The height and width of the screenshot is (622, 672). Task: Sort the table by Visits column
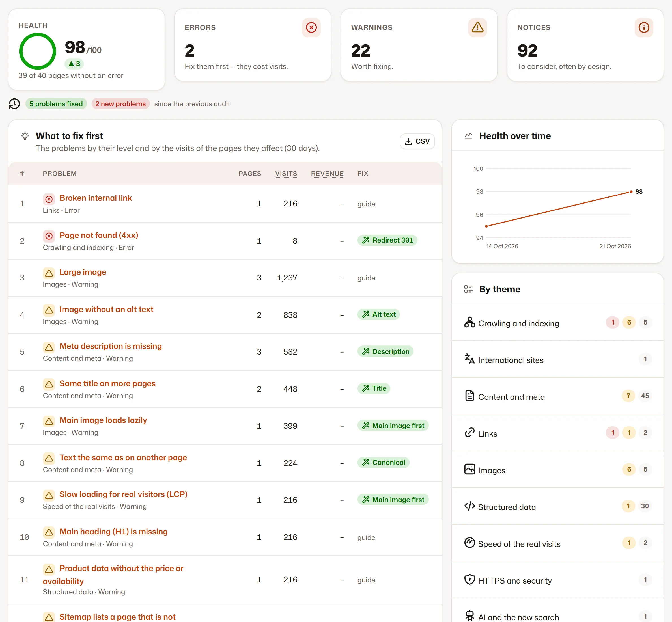pos(286,174)
